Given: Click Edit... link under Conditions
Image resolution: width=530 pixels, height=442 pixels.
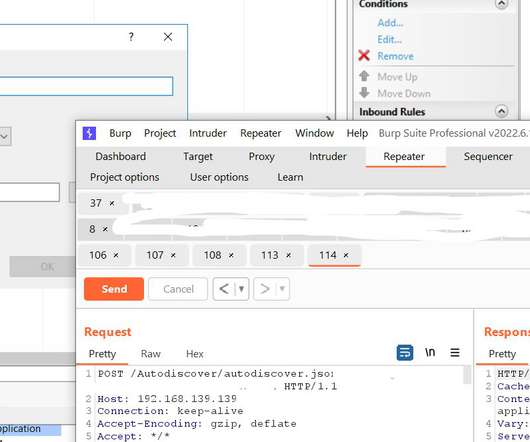Looking at the screenshot, I should (389, 40).
